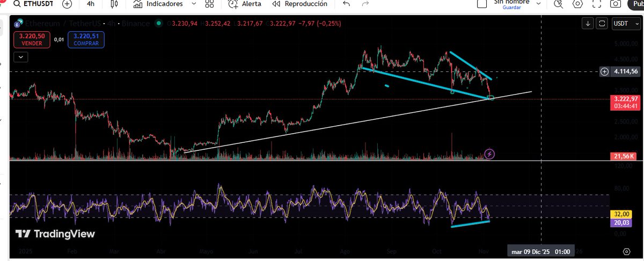
Task: Click the plus icon beside 4.114,56
Action: tap(604, 71)
